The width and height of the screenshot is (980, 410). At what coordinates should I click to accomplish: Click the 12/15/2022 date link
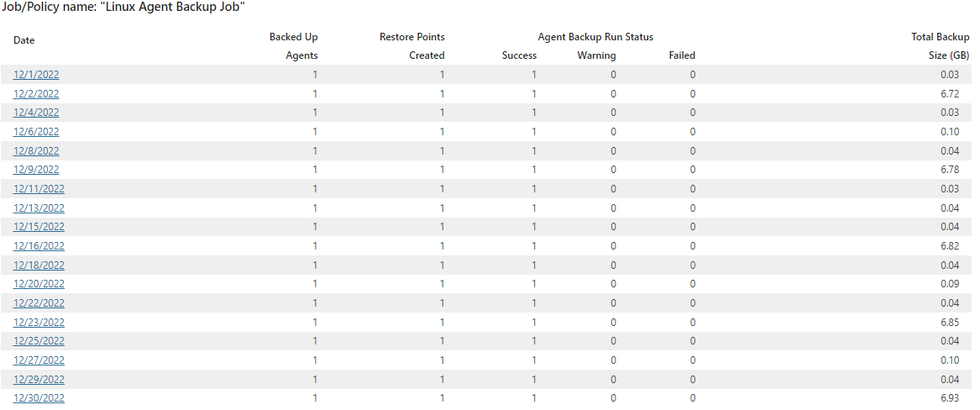[x=39, y=227]
